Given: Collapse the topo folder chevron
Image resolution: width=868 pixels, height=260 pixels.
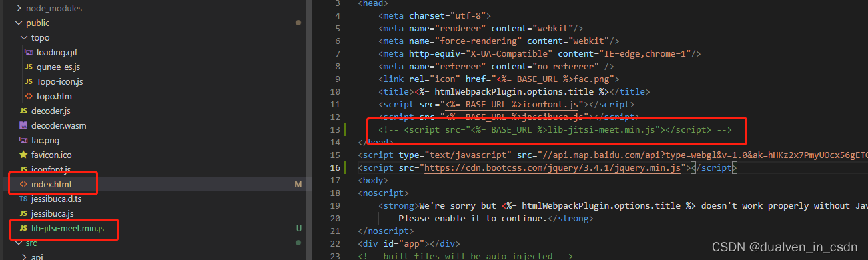Looking at the screenshot, I should [24, 38].
